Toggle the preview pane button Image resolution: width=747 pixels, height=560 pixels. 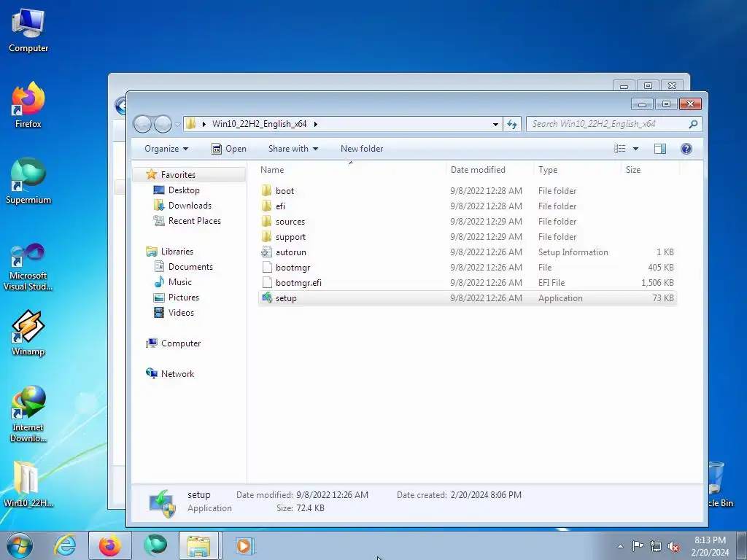659,149
